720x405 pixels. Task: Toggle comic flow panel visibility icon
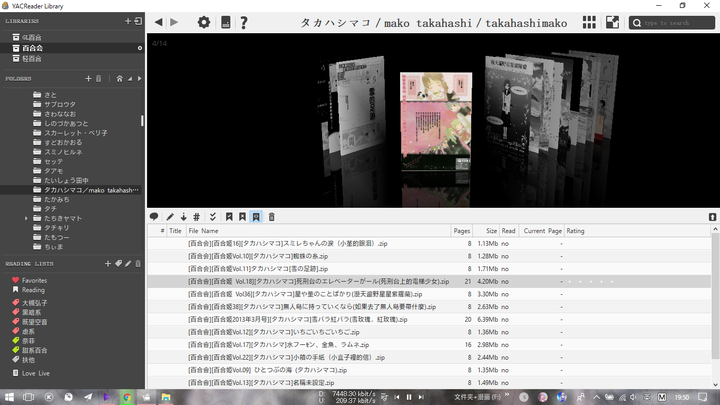coord(712,217)
